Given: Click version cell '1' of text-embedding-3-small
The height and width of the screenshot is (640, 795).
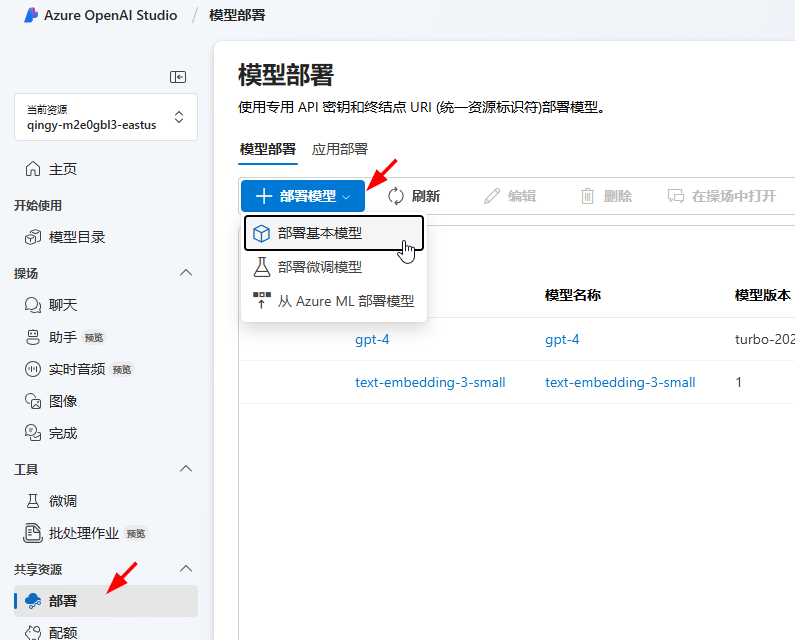Looking at the screenshot, I should pos(739,382).
